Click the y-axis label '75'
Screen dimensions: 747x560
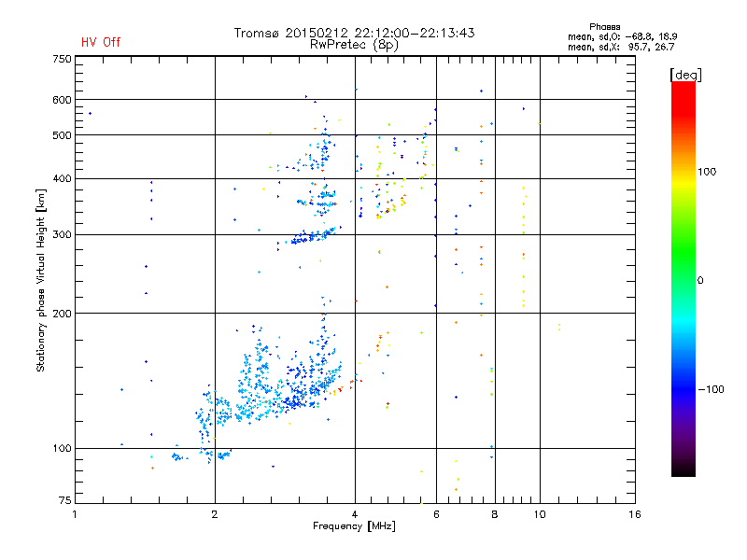(x=65, y=500)
